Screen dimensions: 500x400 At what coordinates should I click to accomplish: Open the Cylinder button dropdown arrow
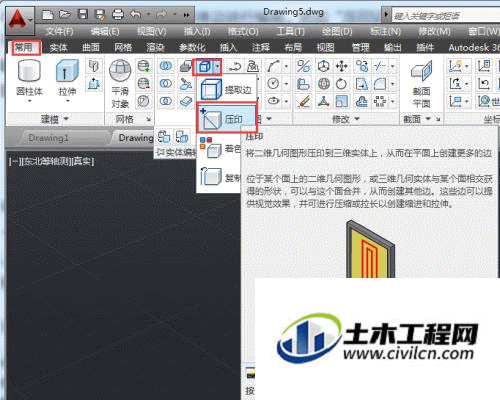pyautogui.click(x=29, y=101)
